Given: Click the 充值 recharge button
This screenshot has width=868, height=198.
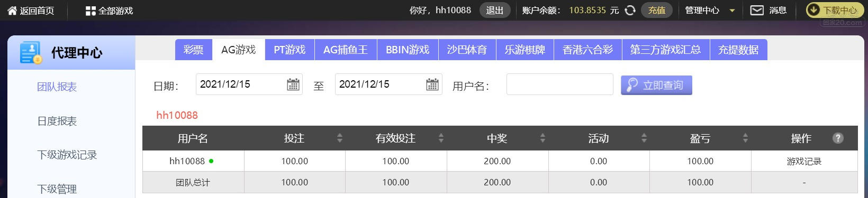Looking at the screenshot, I should (657, 11).
